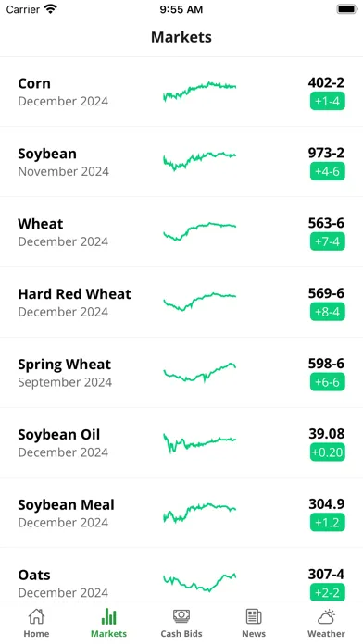This screenshot has height=644, width=363.
Task: Open the Weather cloud-and-sun icon
Action: pyautogui.click(x=326, y=616)
